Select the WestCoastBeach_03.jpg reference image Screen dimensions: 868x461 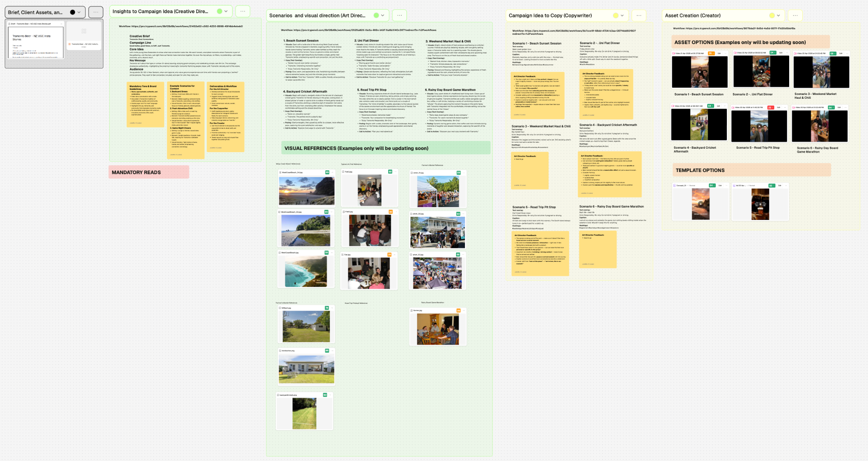tap(306, 231)
